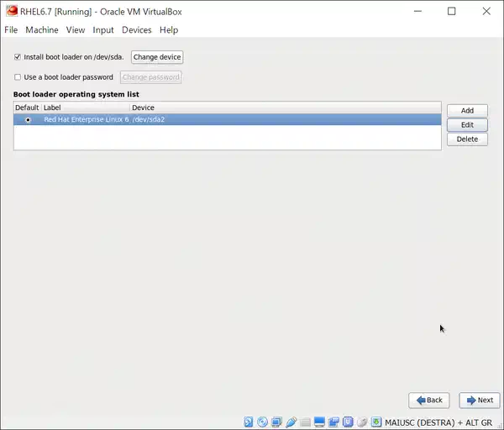Click the Delete button

click(467, 139)
